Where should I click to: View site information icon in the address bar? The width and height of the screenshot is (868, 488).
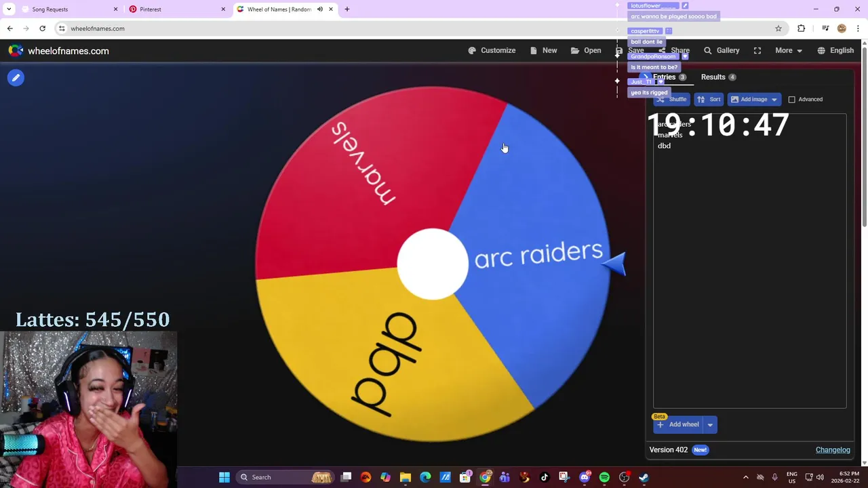[62, 28]
